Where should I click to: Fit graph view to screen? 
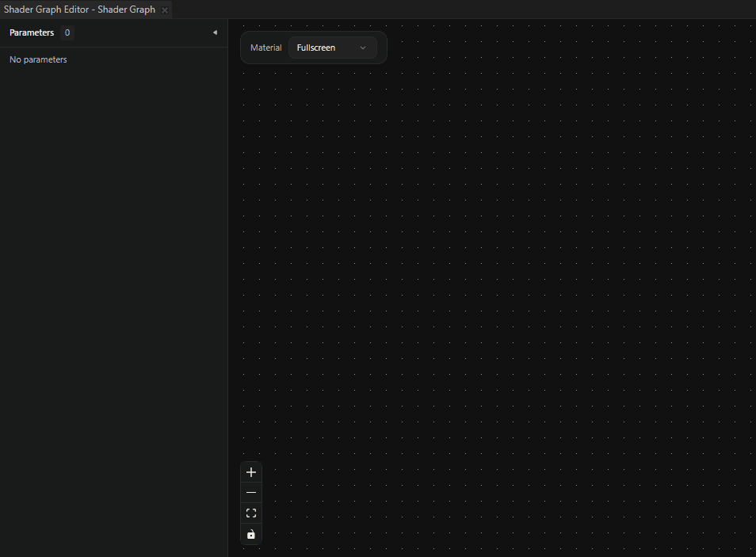(251, 513)
